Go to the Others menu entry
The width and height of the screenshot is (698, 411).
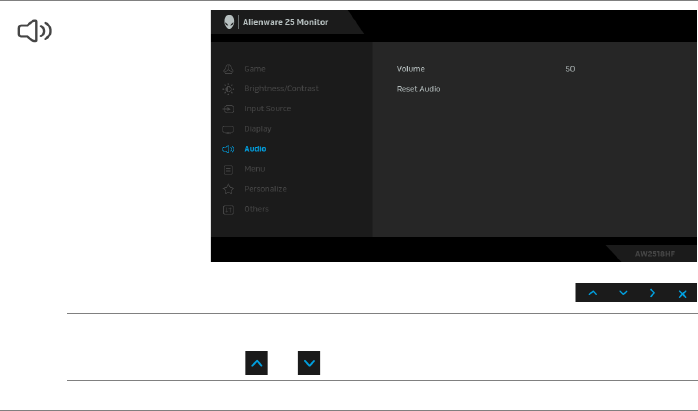pos(256,209)
